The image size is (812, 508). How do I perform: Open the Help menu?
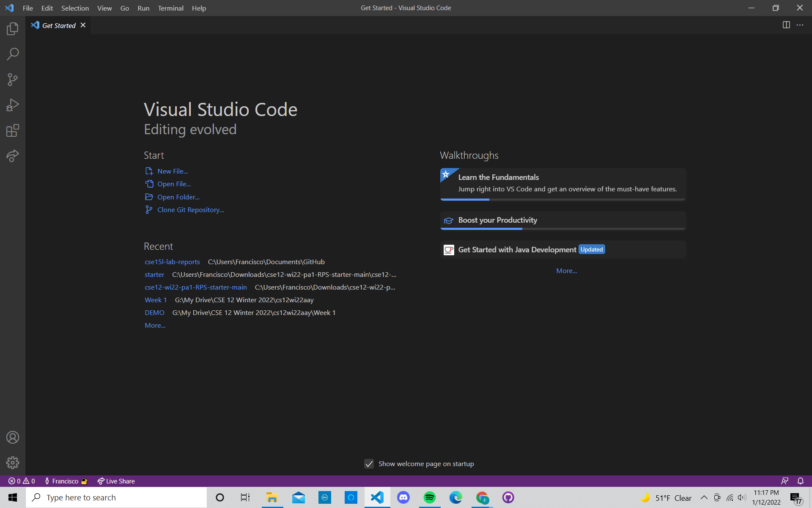pos(199,8)
